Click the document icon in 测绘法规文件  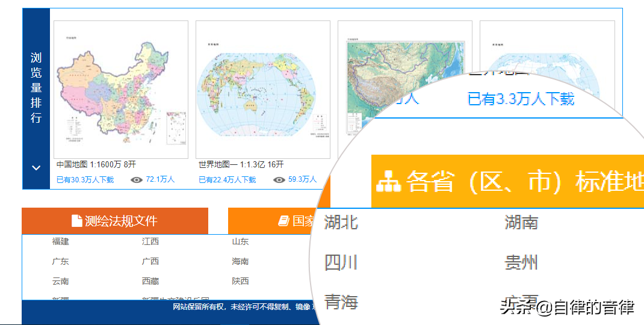point(77,221)
